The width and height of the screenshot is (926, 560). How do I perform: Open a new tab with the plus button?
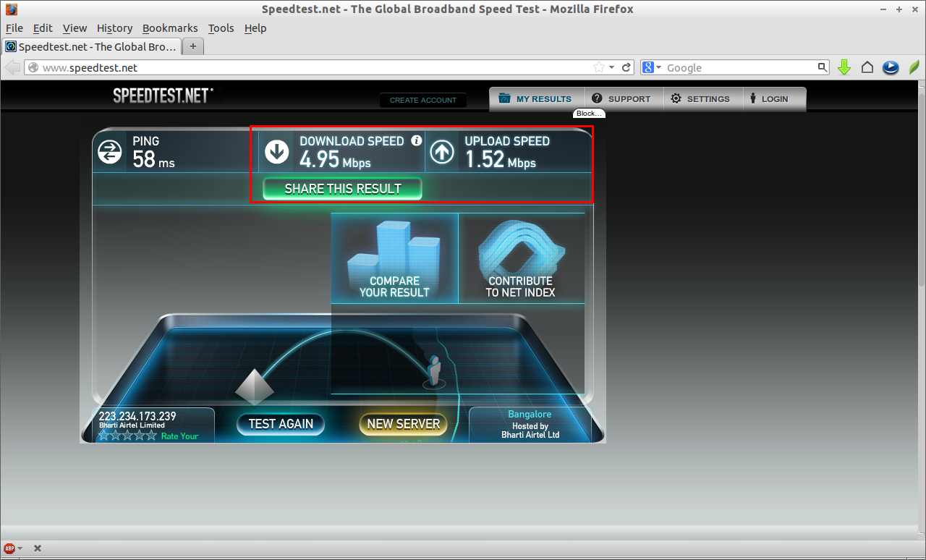[x=193, y=46]
